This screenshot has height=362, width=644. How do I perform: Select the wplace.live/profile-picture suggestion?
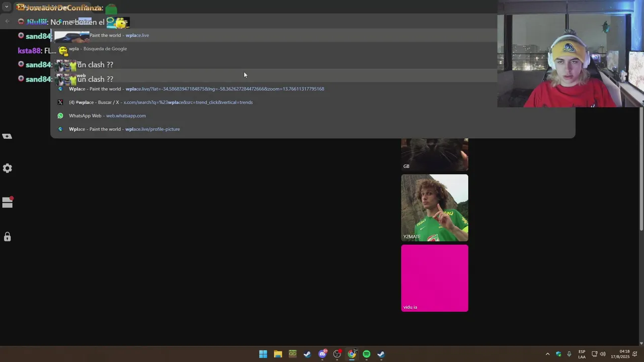coord(312,129)
